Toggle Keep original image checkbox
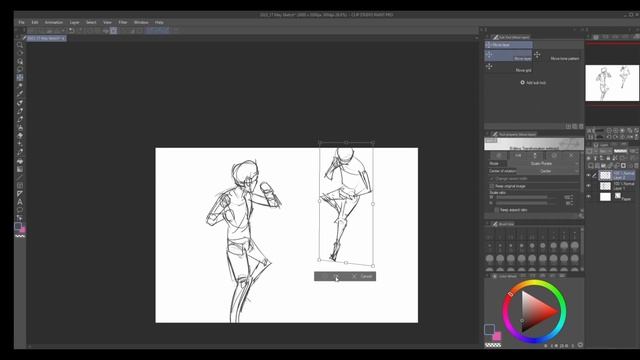Viewport: 640px width, 360px height. tap(492, 186)
